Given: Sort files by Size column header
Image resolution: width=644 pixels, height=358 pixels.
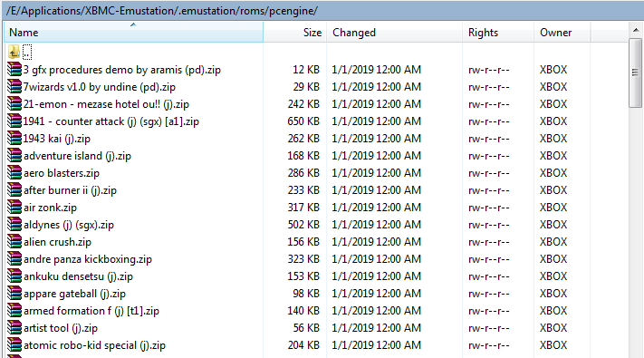Looking at the screenshot, I should (295, 32).
